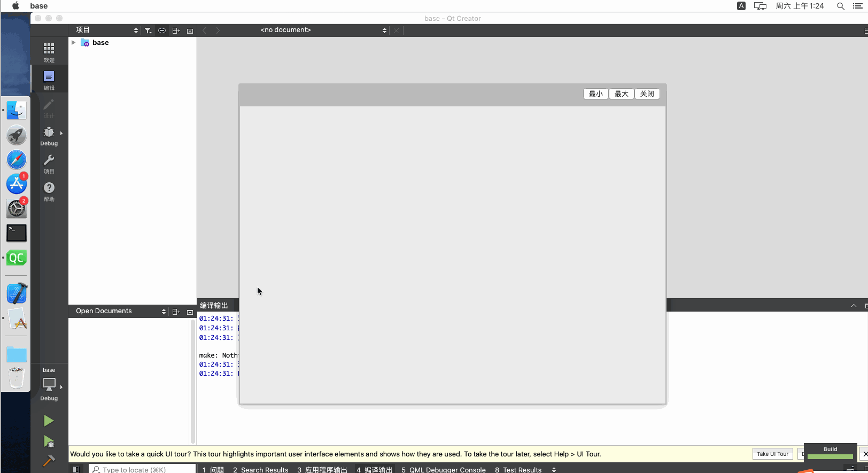Switch to Edit mode in sidebar

pyautogui.click(x=49, y=80)
